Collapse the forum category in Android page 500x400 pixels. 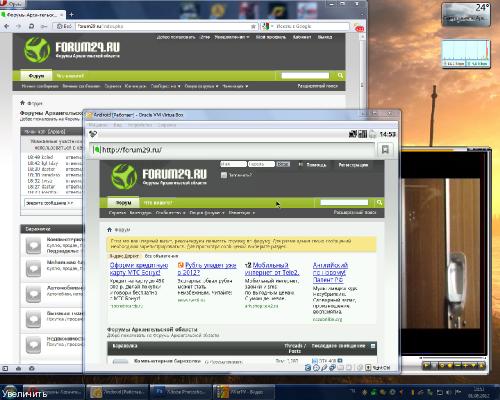pos(373,346)
